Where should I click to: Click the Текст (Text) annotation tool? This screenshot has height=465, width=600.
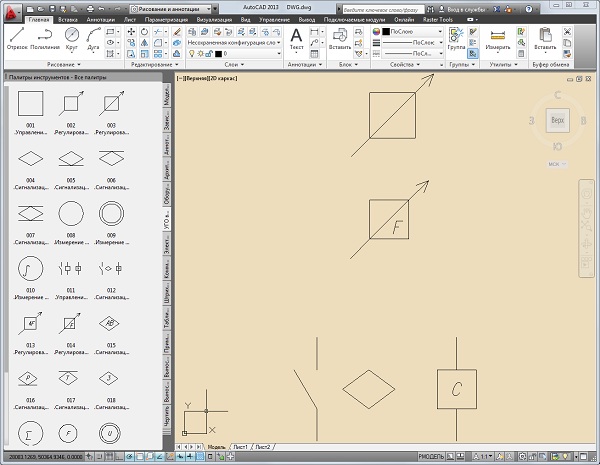click(296, 39)
